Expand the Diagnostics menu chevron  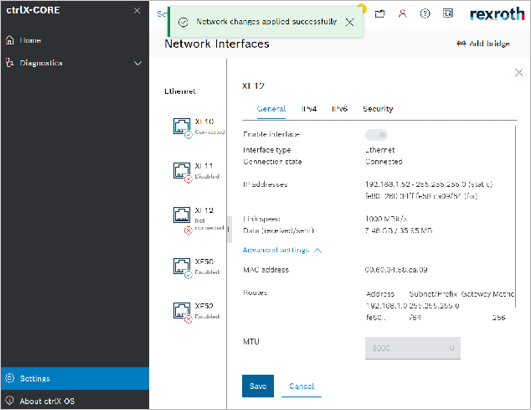(x=138, y=63)
